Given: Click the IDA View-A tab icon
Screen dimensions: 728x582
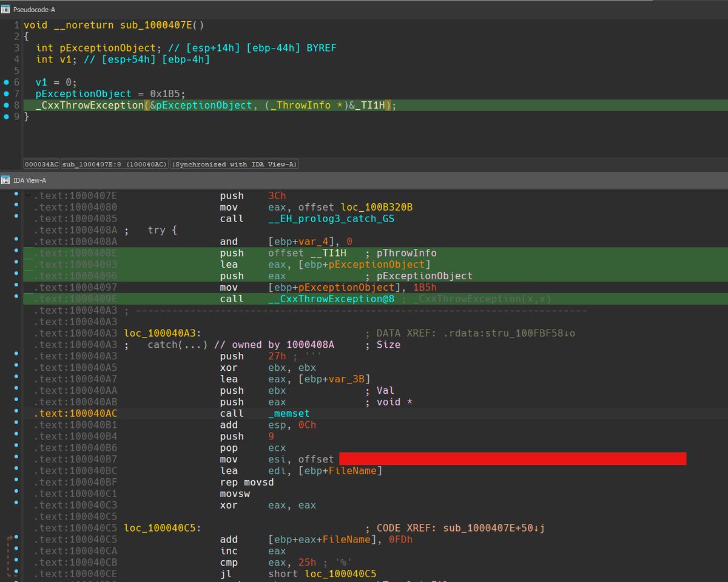Looking at the screenshot, I should (5, 180).
